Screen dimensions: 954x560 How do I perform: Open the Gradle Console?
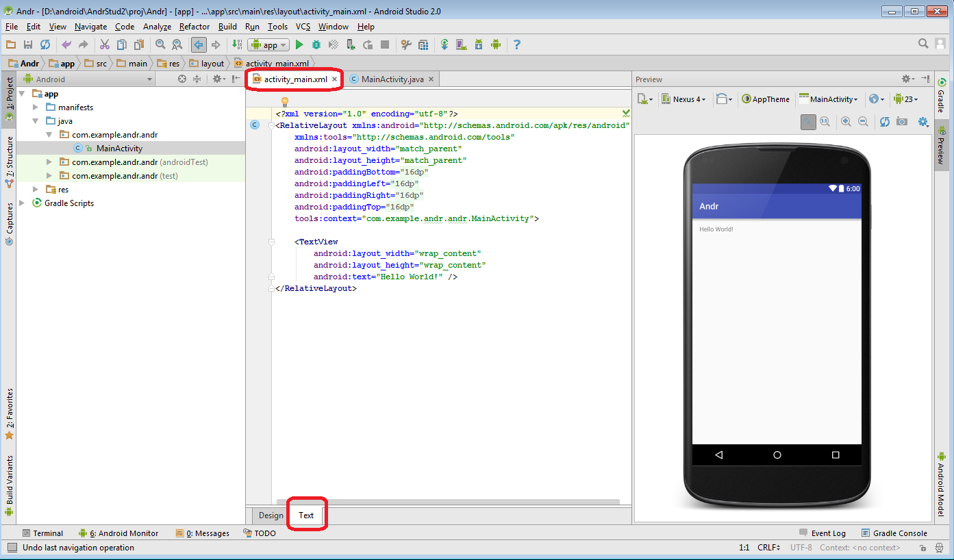tap(894, 533)
